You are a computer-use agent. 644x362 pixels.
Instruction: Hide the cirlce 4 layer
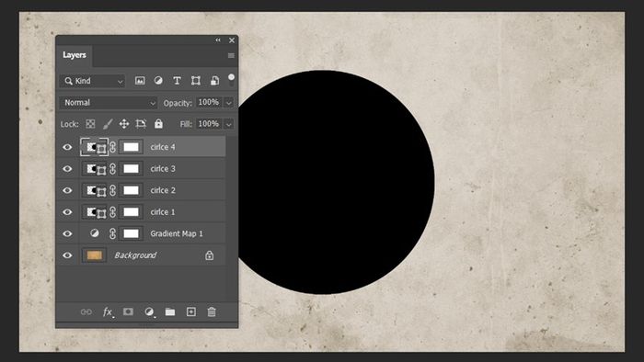tap(67, 147)
